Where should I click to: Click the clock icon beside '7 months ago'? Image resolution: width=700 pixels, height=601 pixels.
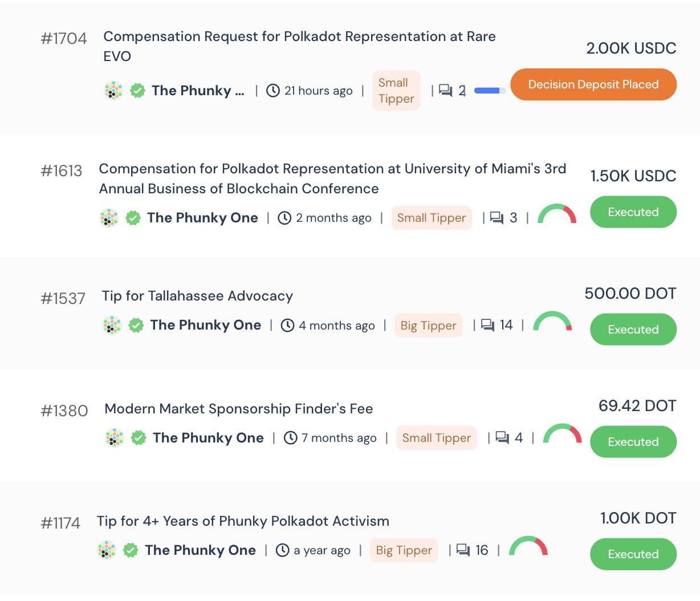point(291,437)
